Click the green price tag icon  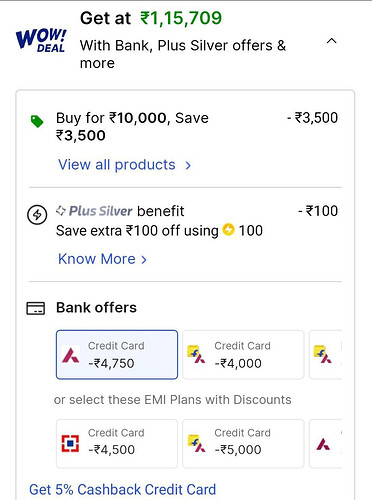pyautogui.click(x=37, y=121)
